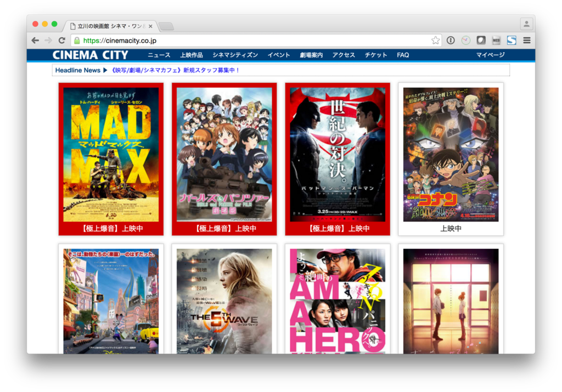Click the Headline News label

point(78,70)
